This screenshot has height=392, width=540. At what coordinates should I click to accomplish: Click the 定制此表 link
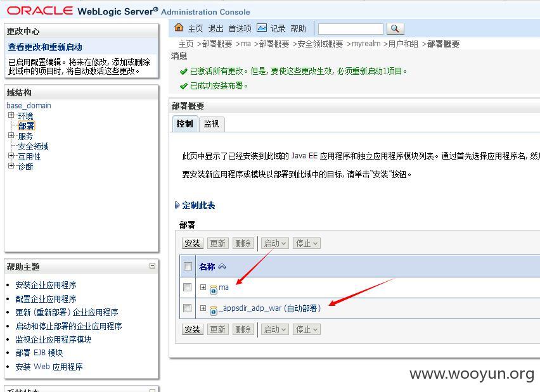tap(199, 205)
